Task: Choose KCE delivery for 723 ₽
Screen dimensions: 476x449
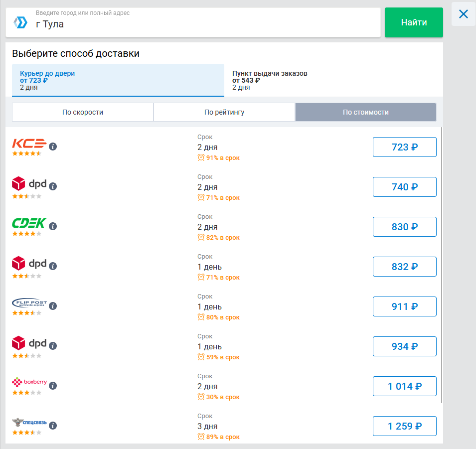Action: click(404, 147)
